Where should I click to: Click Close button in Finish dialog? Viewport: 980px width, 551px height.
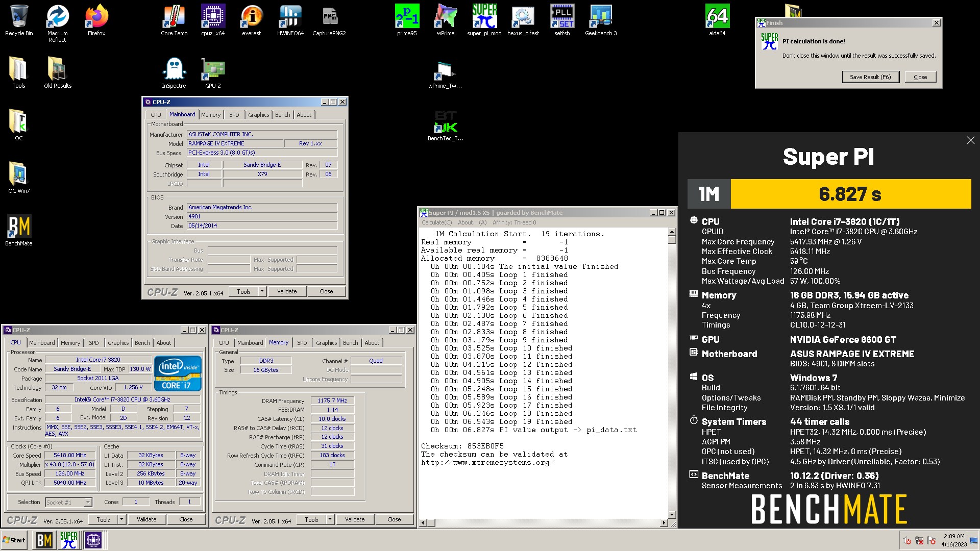pyautogui.click(x=920, y=77)
